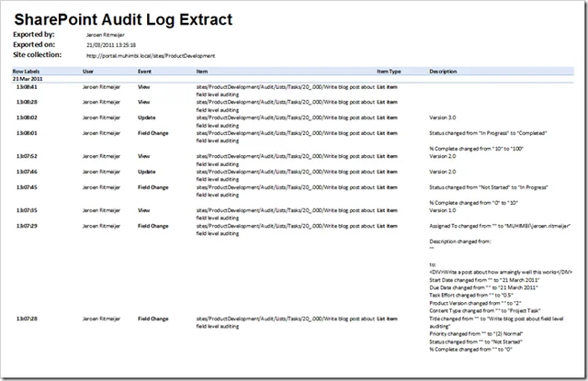Select the 13:07:35 time row label
588x381 pixels.
pos(27,210)
